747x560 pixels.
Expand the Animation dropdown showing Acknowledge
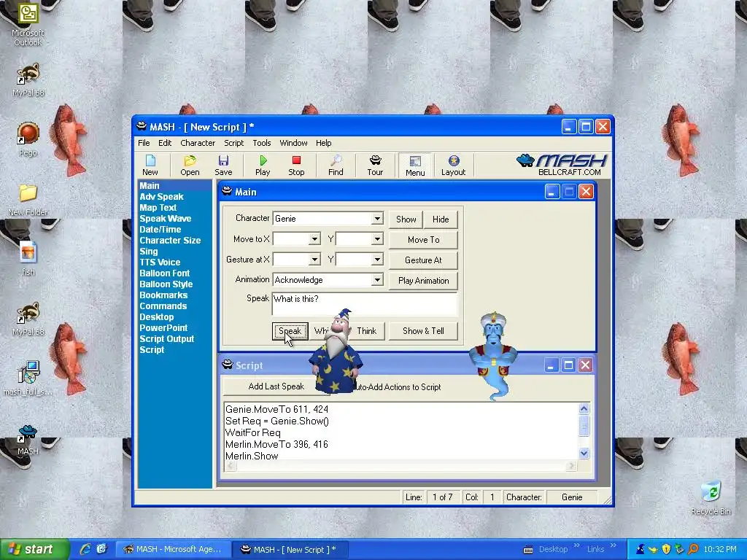(x=377, y=280)
